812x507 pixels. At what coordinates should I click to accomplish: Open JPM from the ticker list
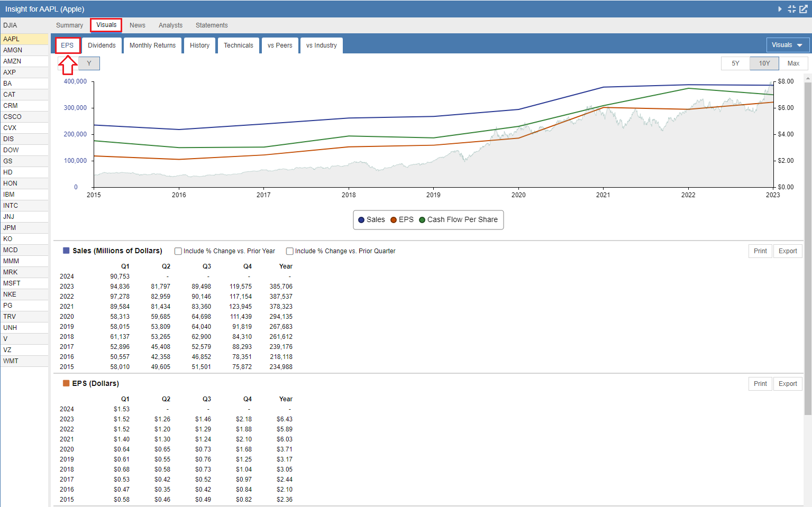[x=24, y=228]
